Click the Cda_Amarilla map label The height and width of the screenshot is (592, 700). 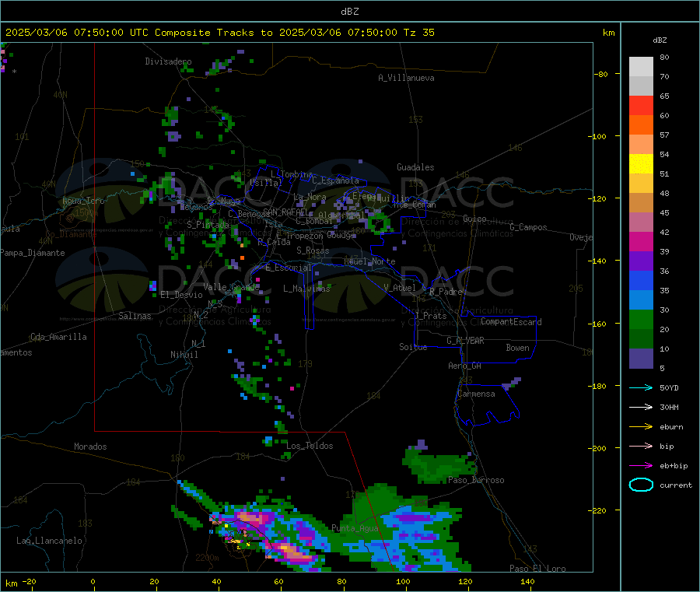pos(59,337)
